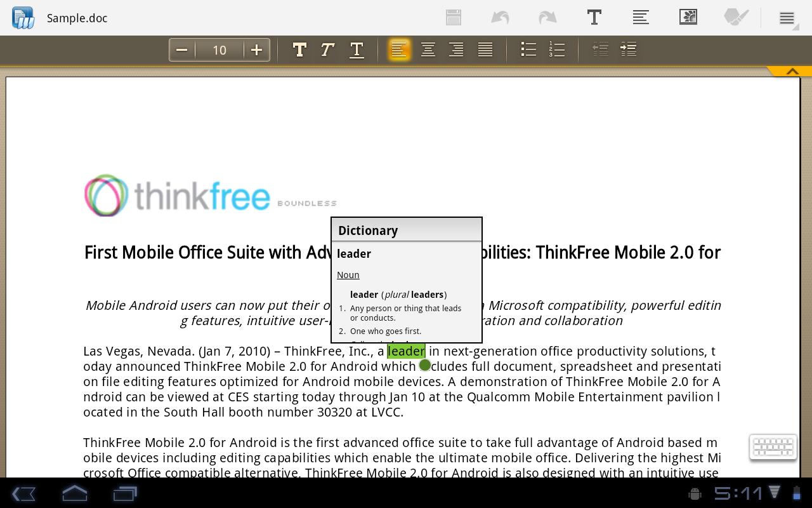Tap the Android Home button

[74, 493]
